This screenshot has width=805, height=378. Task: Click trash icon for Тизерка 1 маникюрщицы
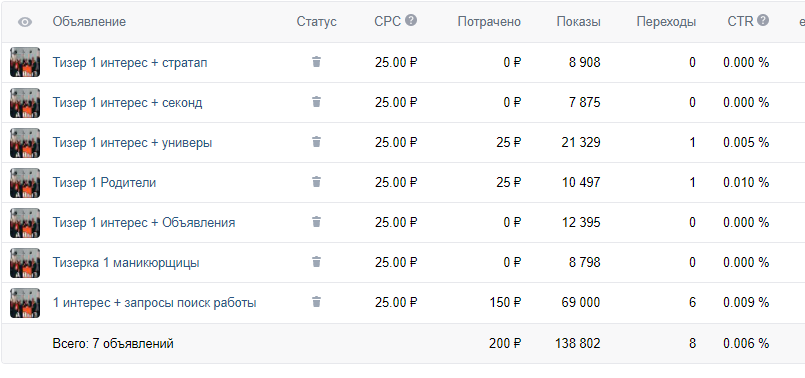point(316,262)
